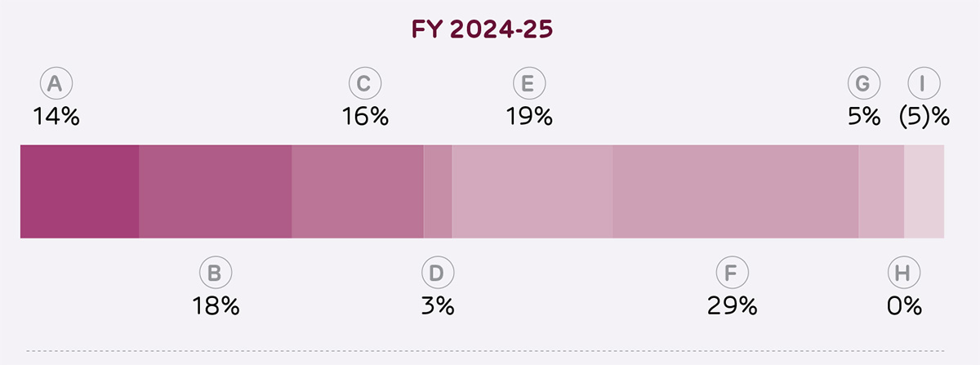The image size is (980, 365).
Task: Click the circled letter A marker
Action: [x=56, y=84]
